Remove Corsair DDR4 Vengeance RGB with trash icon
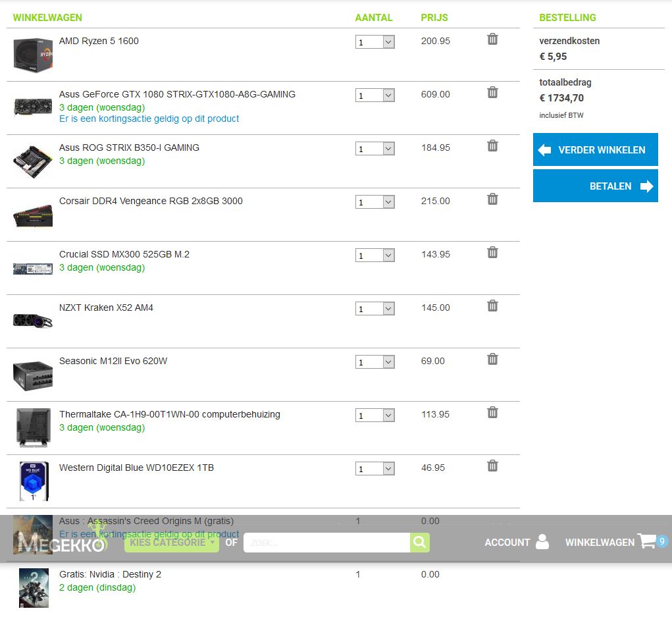 click(492, 199)
